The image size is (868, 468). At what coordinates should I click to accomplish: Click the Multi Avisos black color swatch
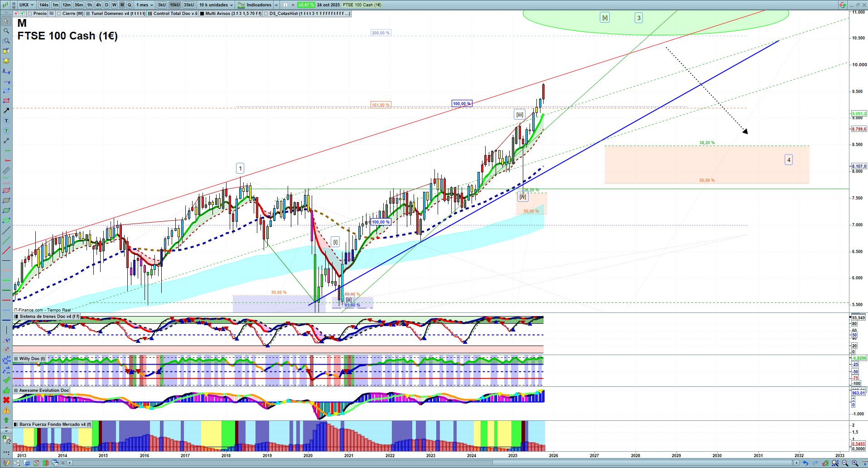click(x=202, y=14)
